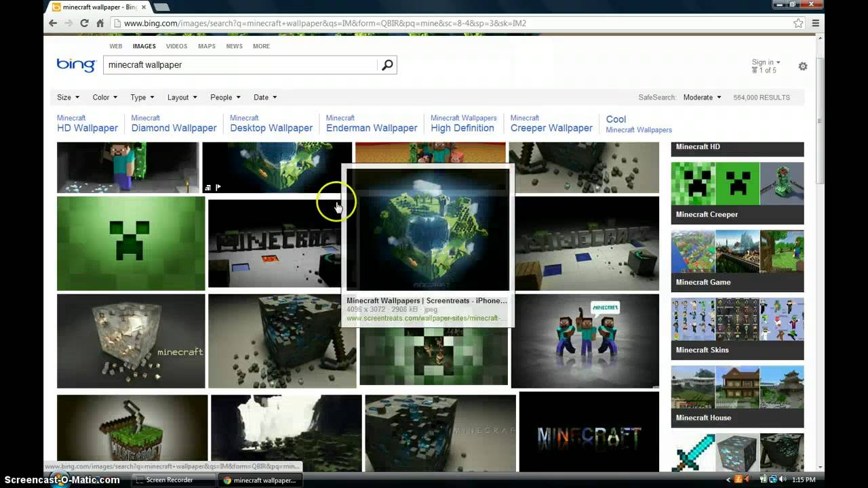
Task: Open the Size filter dropdown
Action: point(68,98)
